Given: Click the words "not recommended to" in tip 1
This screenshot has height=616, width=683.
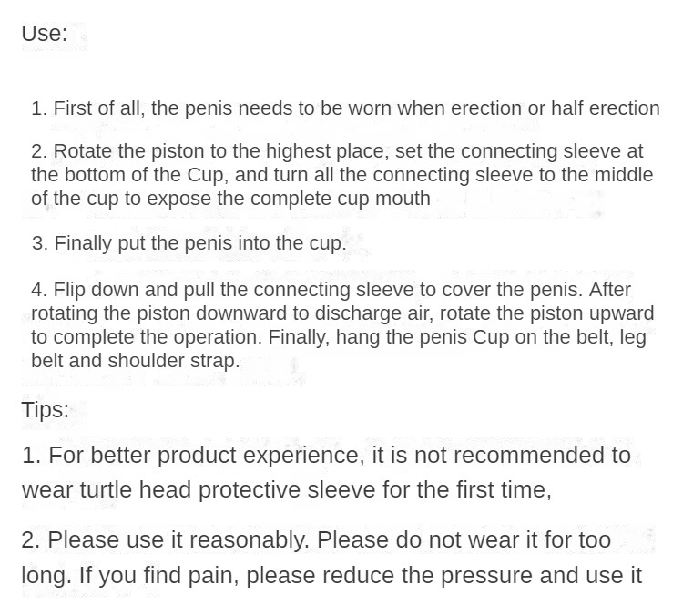Looking at the screenshot, I should [523, 455].
